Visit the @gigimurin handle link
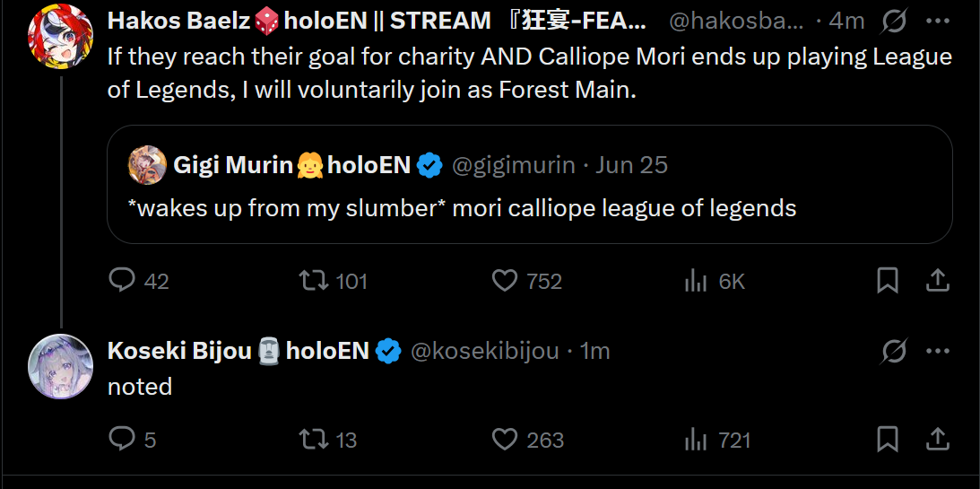This screenshot has height=489, width=980. click(513, 165)
